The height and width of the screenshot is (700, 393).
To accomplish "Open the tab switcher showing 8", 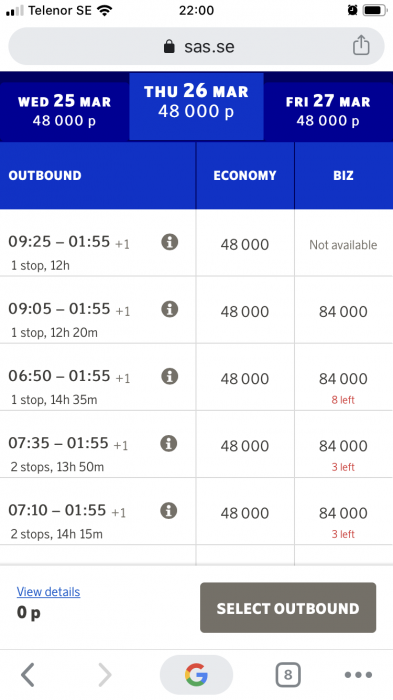I will 288,675.
